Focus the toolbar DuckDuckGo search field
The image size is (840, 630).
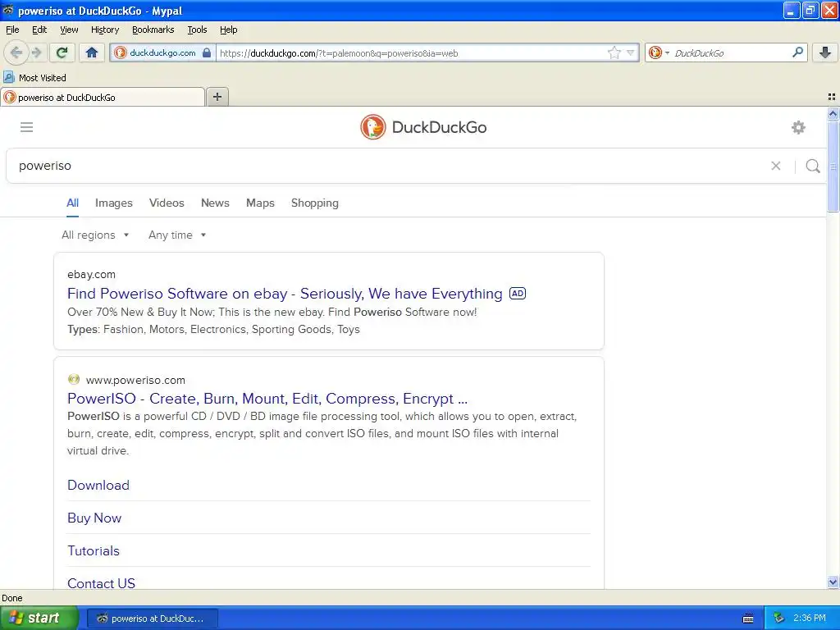(729, 53)
